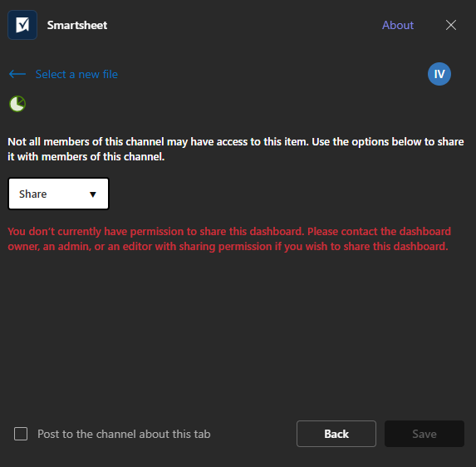Click the 'Not all members' info text

point(236,149)
